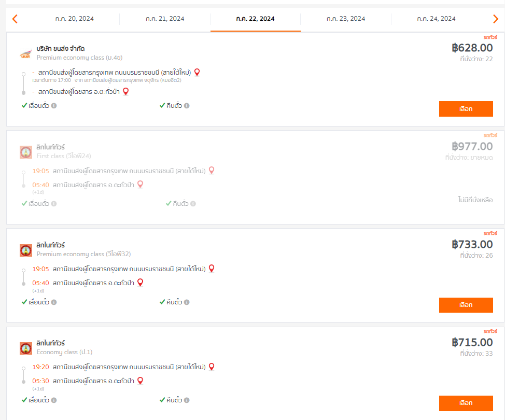505x420 pixels.
Task: Switch to the ก.ค. 20, 2024 date tab
Action: coord(74,19)
